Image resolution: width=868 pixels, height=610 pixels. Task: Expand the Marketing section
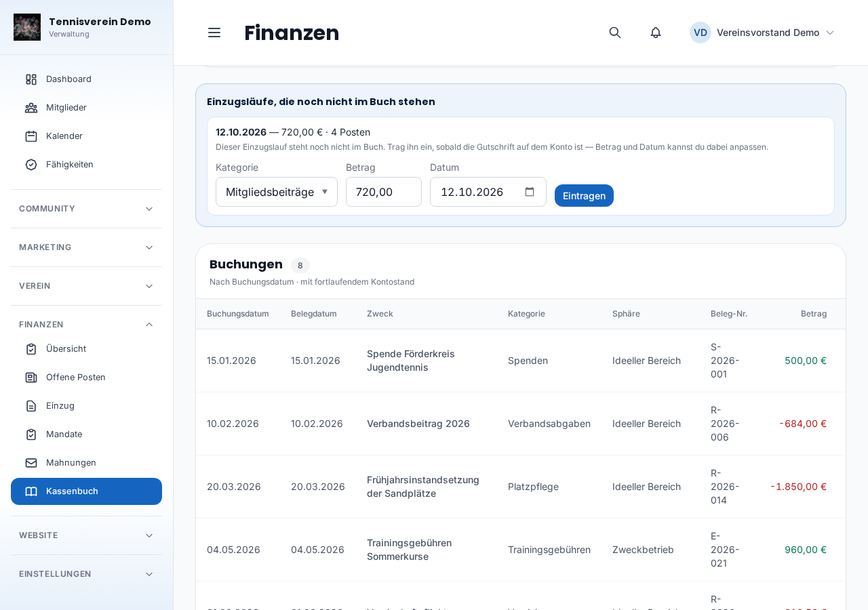86,247
